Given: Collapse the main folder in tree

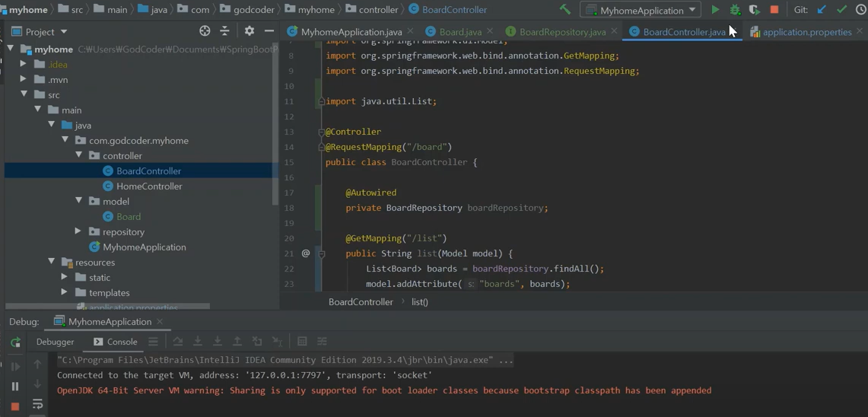Looking at the screenshot, I should click(37, 110).
